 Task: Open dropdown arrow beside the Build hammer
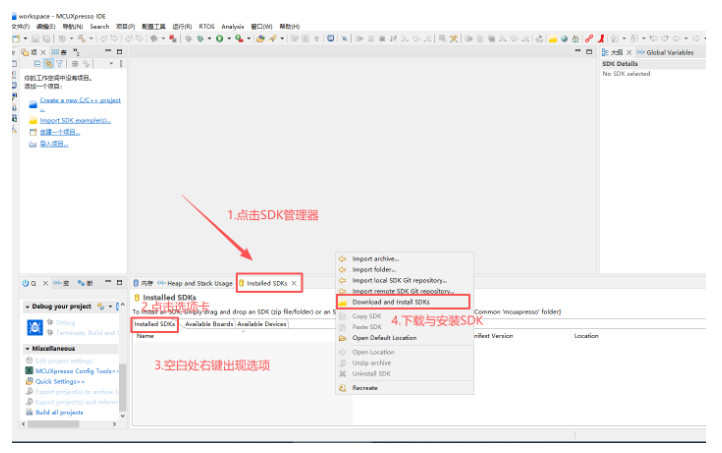(91, 39)
